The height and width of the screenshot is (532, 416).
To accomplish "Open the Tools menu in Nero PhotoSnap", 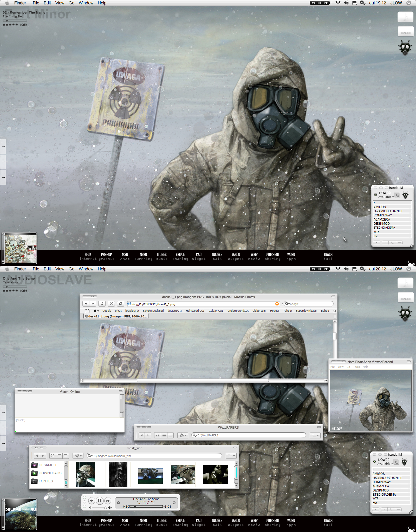I will click(356, 367).
